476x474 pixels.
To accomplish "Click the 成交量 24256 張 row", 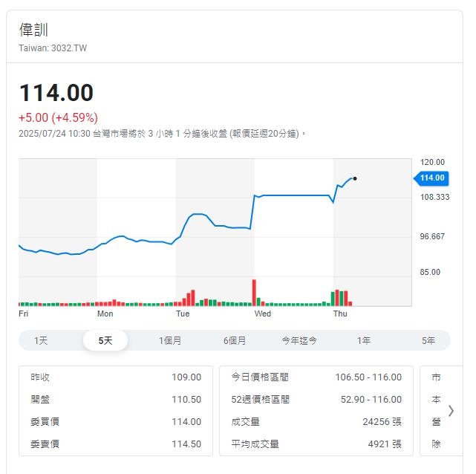I will 316,422.
